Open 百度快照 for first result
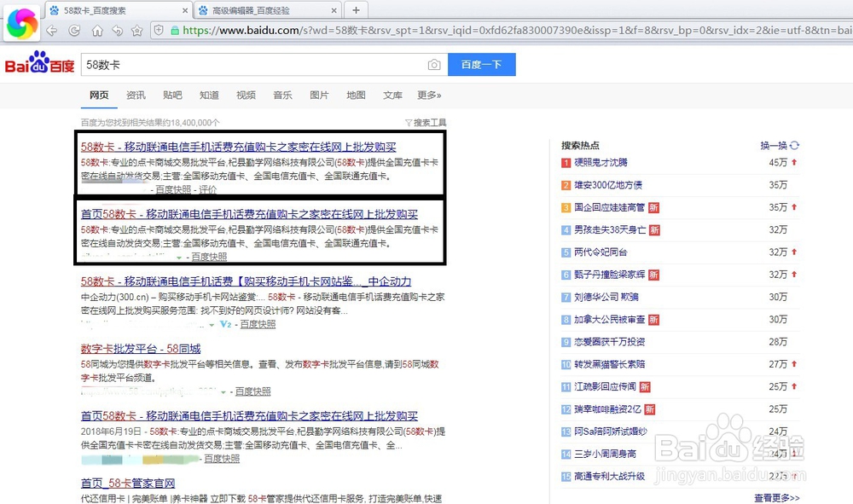The width and height of the screenshot is (853, 504). pos(173,189)
